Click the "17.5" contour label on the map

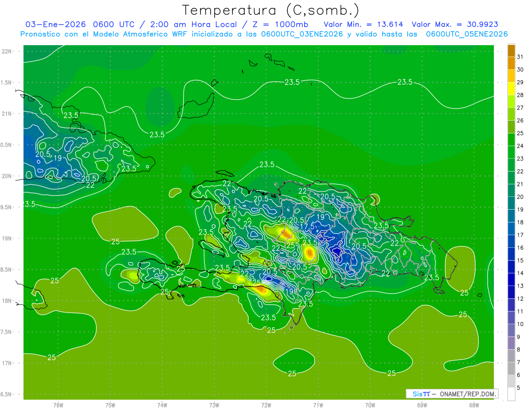[307, 227]
